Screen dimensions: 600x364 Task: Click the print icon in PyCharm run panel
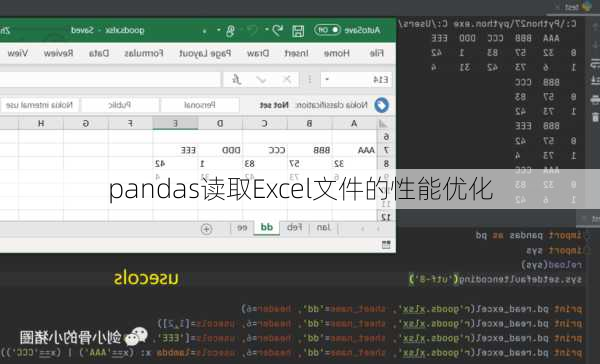tap(595, 100)
